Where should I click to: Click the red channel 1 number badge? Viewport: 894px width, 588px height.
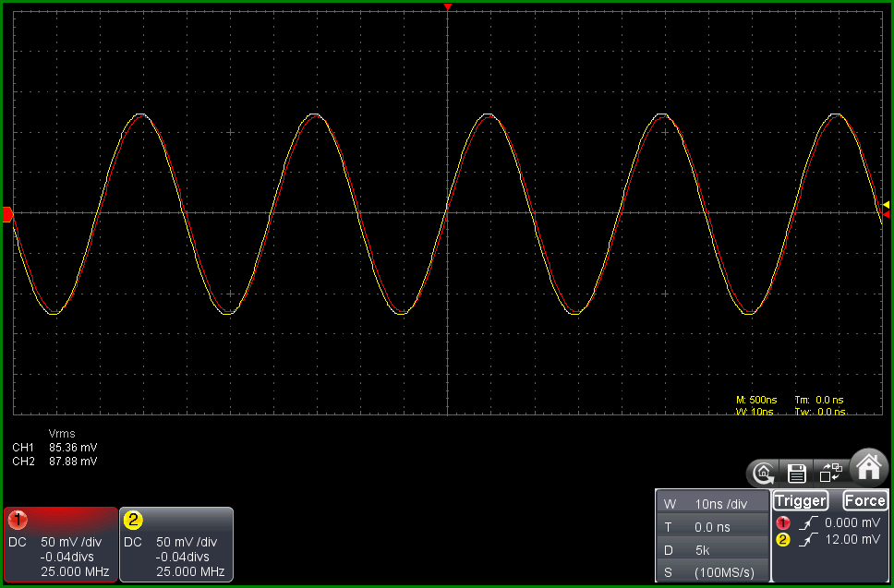(x=18, y=520)
